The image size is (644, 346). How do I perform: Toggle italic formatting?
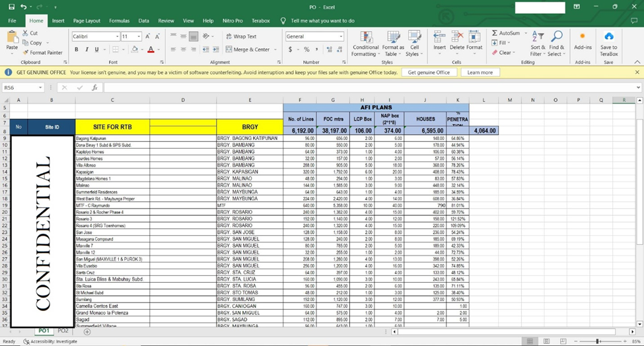[87, 50]
